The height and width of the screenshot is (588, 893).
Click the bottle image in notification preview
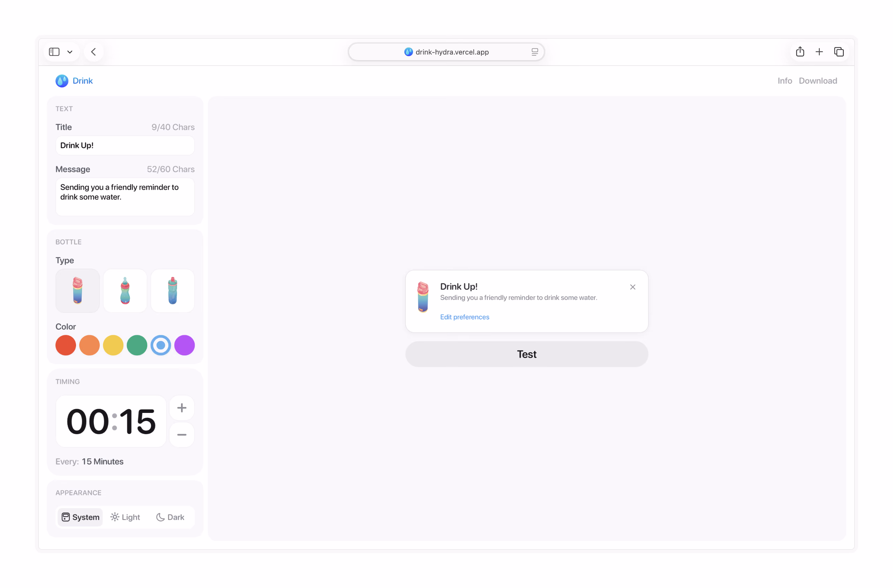(x=423, y=296)
